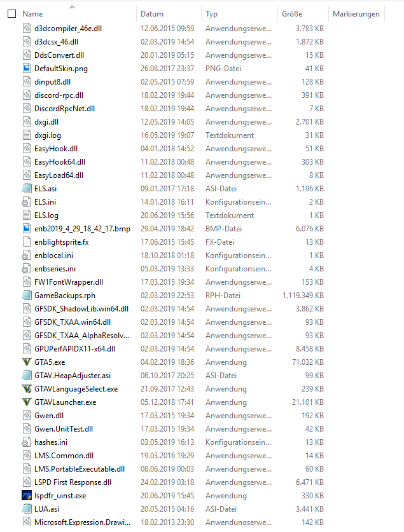Viewport: 404px width, 532px height.
Task: Select the file name GFSDK_ShadowLib.win64.dll
Action: click(81, 309)
